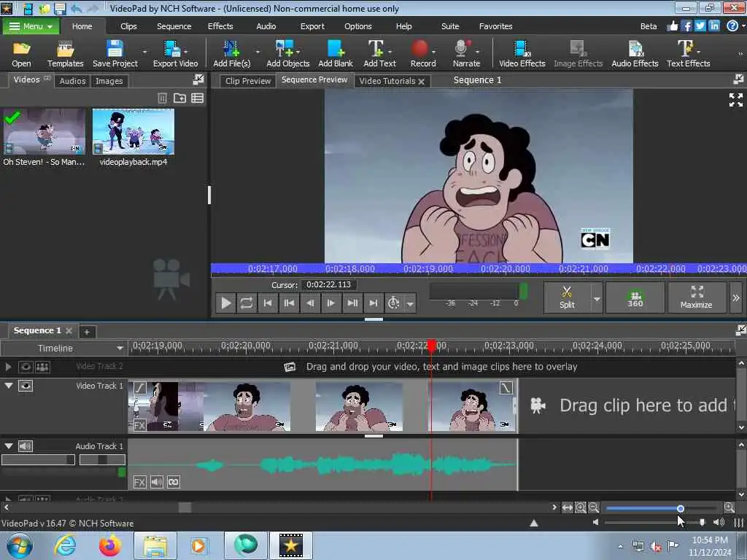The height and width of the screenshot is (560, 747).
Task: Open the Templates tool
Action: click(x=65, y=54)
